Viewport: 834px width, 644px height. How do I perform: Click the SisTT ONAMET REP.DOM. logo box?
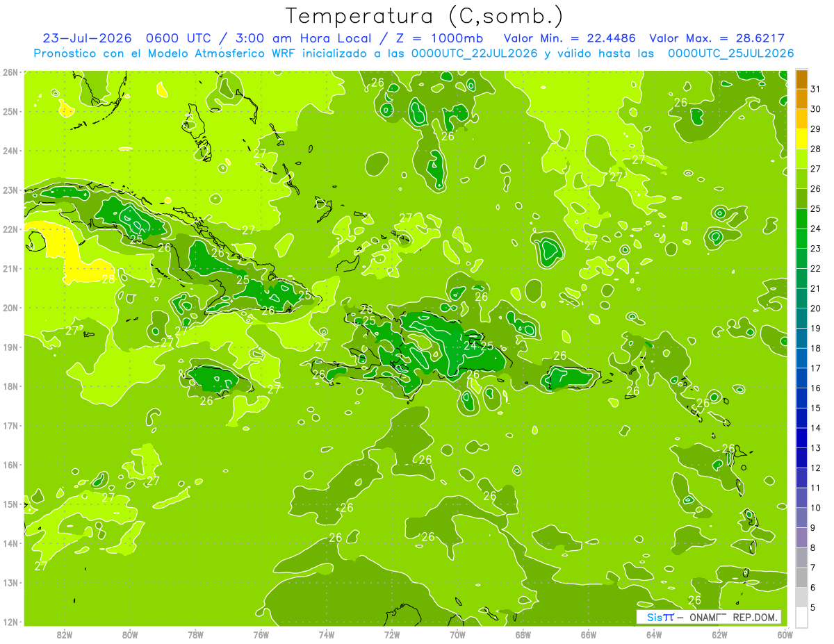tap(709, 617)
